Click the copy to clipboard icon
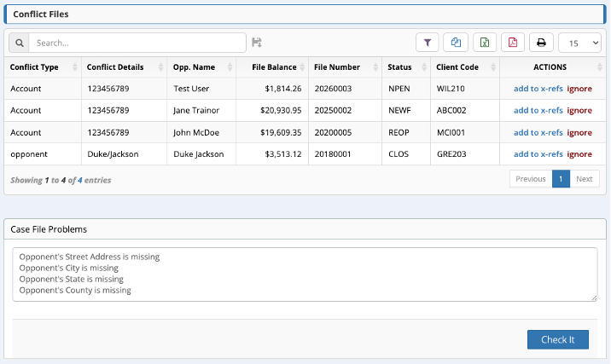The image size is (611, 364). [456, 43]
